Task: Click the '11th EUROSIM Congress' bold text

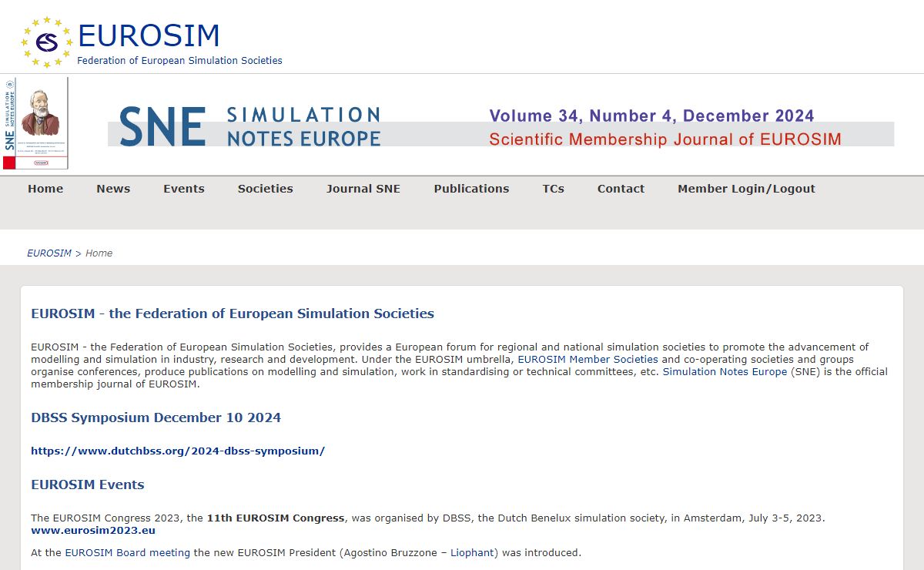Action: click(276, 518)
